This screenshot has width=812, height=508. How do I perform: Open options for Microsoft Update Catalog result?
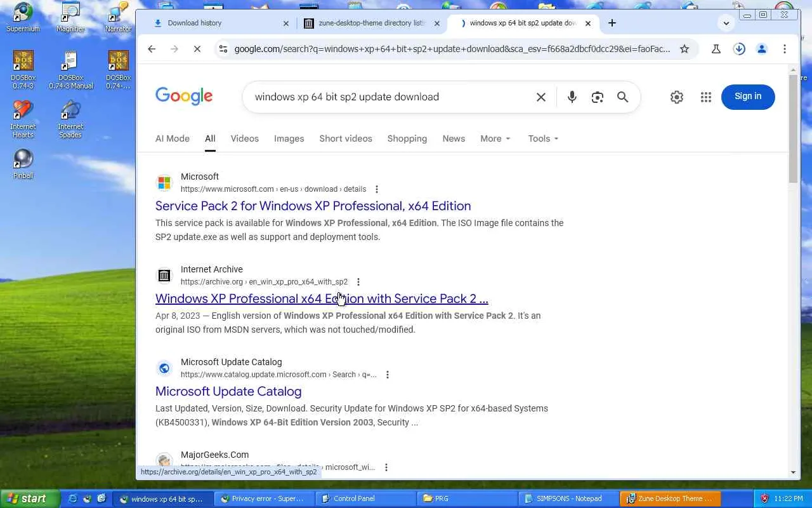[388, 375]
